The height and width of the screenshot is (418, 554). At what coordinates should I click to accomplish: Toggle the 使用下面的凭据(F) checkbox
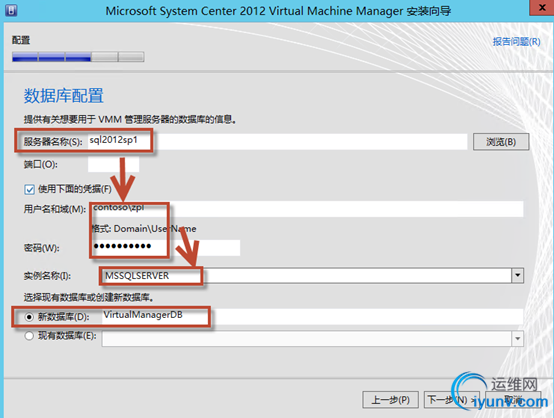coord(29,189)
